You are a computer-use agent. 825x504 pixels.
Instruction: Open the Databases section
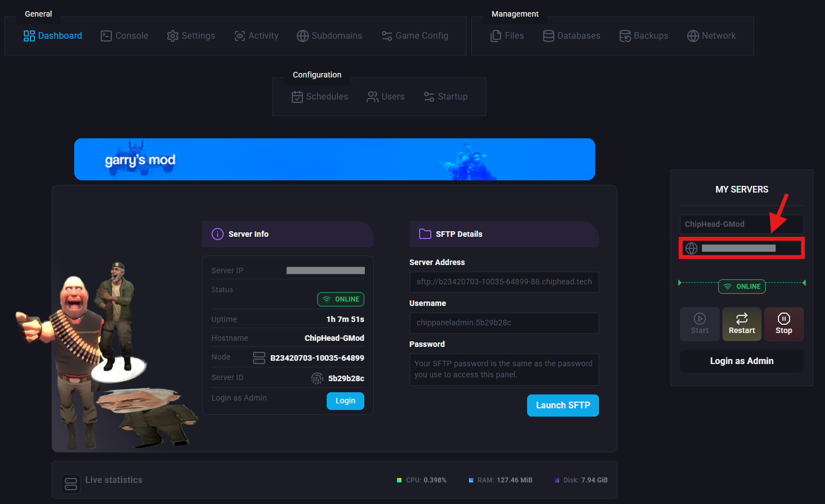click(572, 36)
